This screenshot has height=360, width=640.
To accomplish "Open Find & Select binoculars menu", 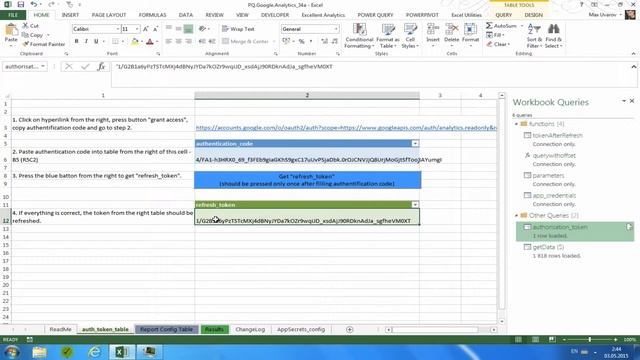I will click(553, 36).
